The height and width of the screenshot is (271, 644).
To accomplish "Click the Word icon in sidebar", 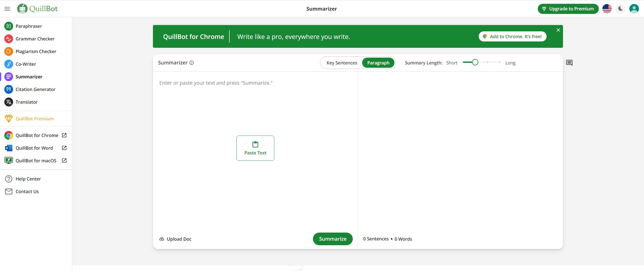I will pyautogui.click(x=9, y=148).
